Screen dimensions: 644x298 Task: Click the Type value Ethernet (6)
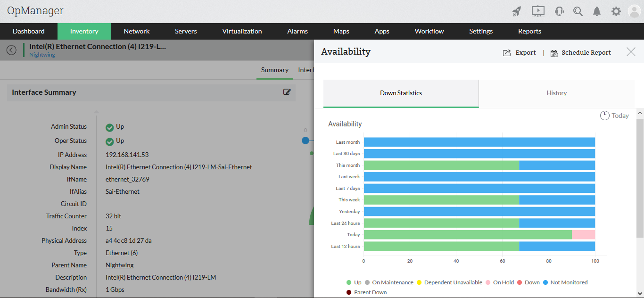[122, 253]
